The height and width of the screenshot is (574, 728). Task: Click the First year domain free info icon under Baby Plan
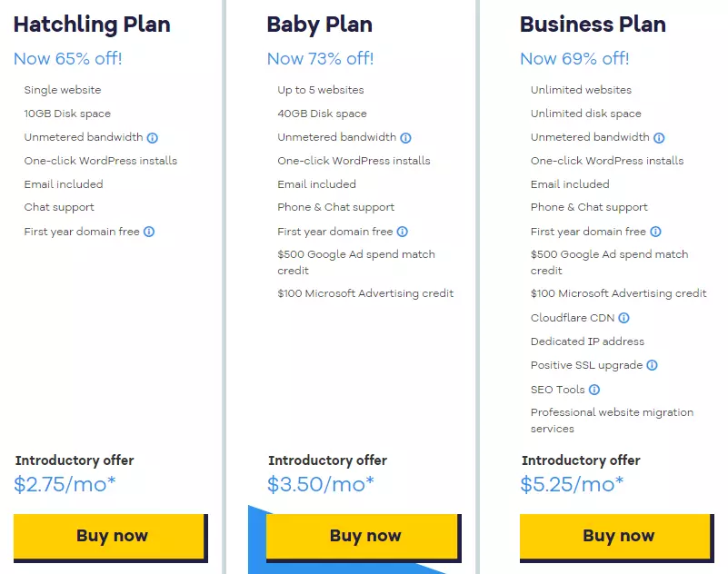403,231
